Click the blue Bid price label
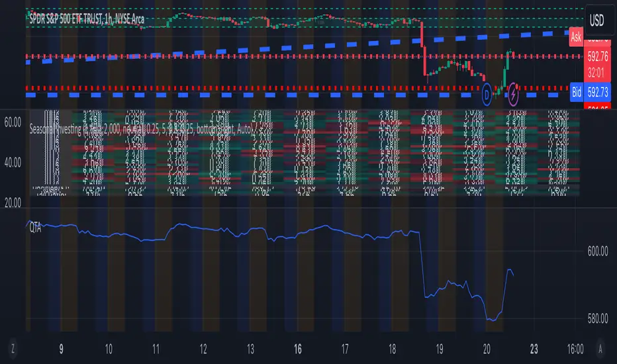This screenshot has width=617, height=364. (577, 93)
